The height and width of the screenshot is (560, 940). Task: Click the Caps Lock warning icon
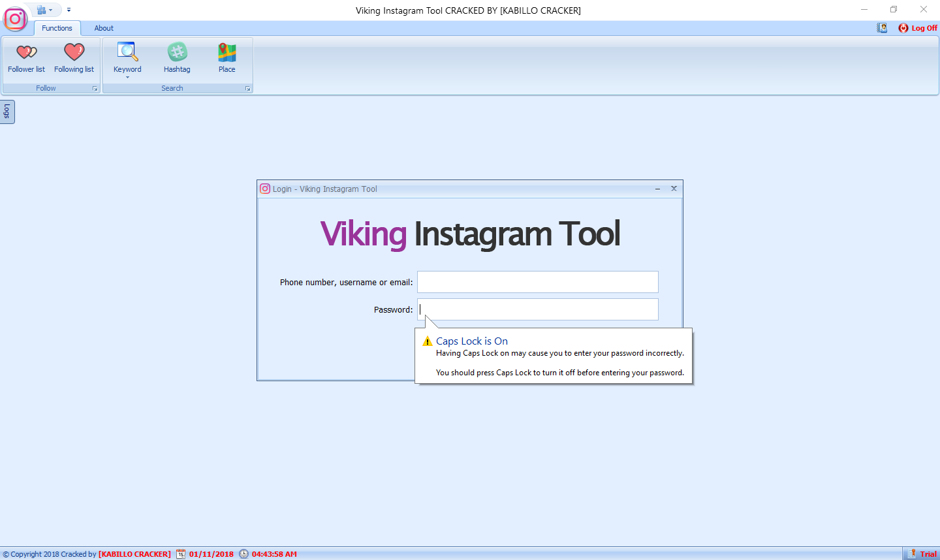click(x=428, y=341)
